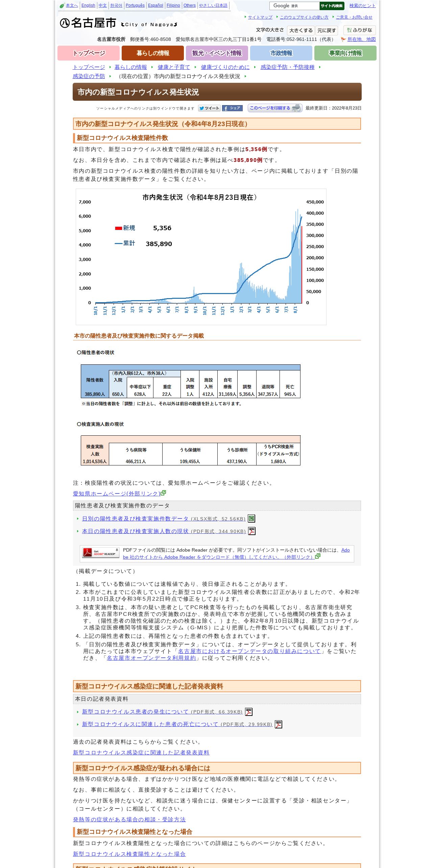Open XLSX file icon for daily data
The image size is (434, 868).
click(251, 519)
